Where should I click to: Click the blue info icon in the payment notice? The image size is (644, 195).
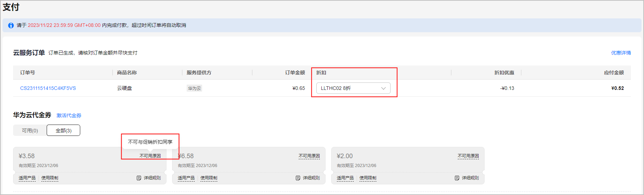click(x=11, y=25)
